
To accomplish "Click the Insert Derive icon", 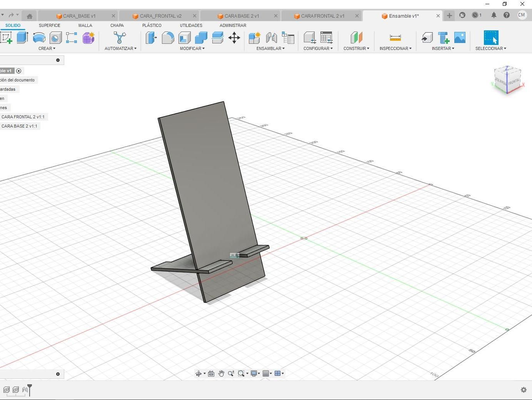I will pyautogui.click(x=427, y=38).
